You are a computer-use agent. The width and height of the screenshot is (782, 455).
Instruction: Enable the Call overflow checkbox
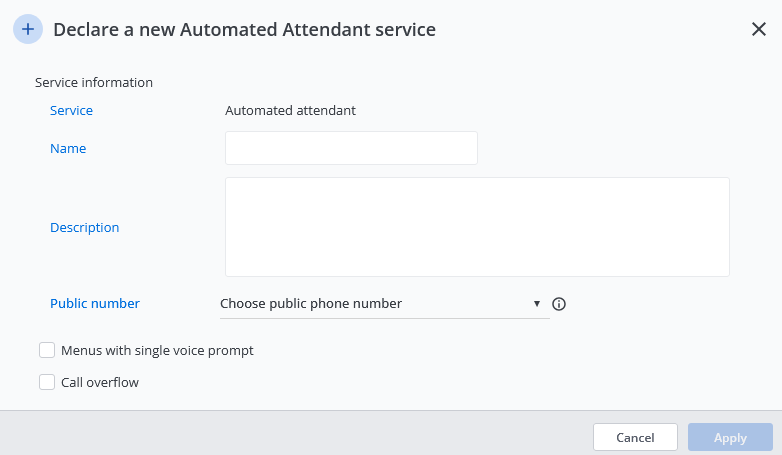[47, 381]
